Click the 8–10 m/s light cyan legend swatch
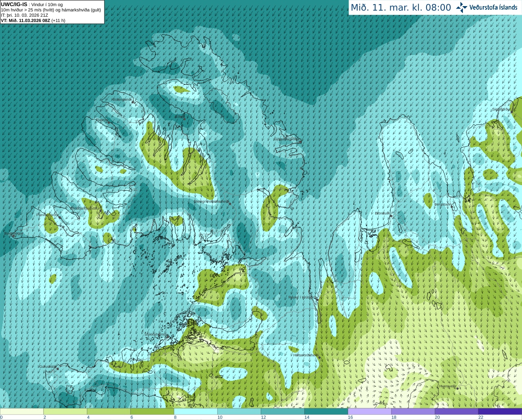This screenshot has height=420, width=522. click(x=196, y=411)
